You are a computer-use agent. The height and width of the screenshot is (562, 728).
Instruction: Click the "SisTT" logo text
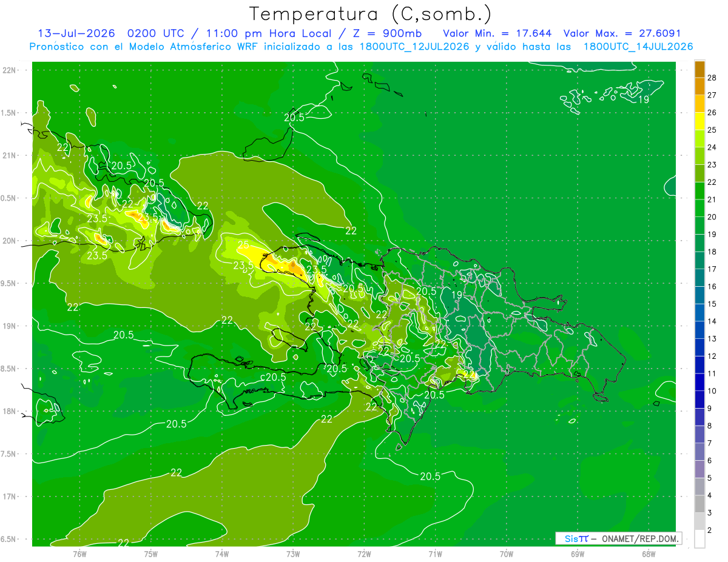click(576, 538)
